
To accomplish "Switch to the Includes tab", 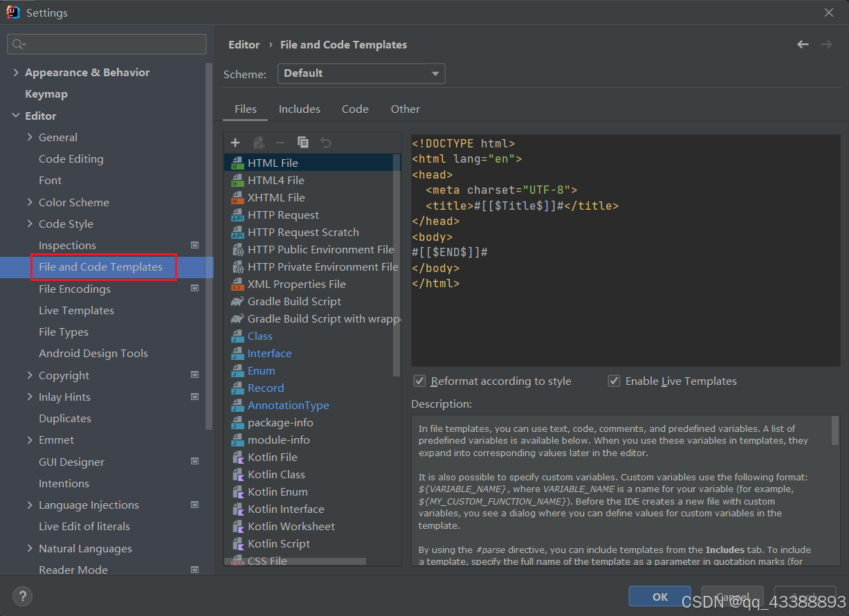I will [299, 109].
